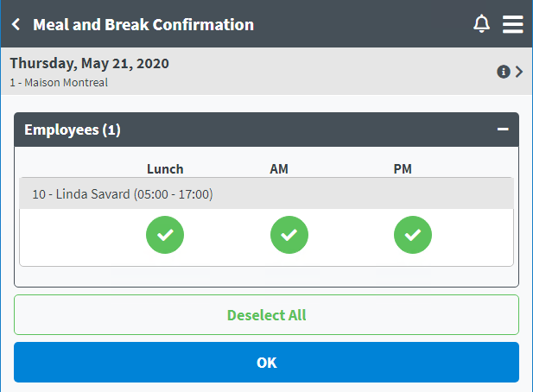
Task: Confirm with the OK button
Action: pyautogui.click(x=266, y=362)
